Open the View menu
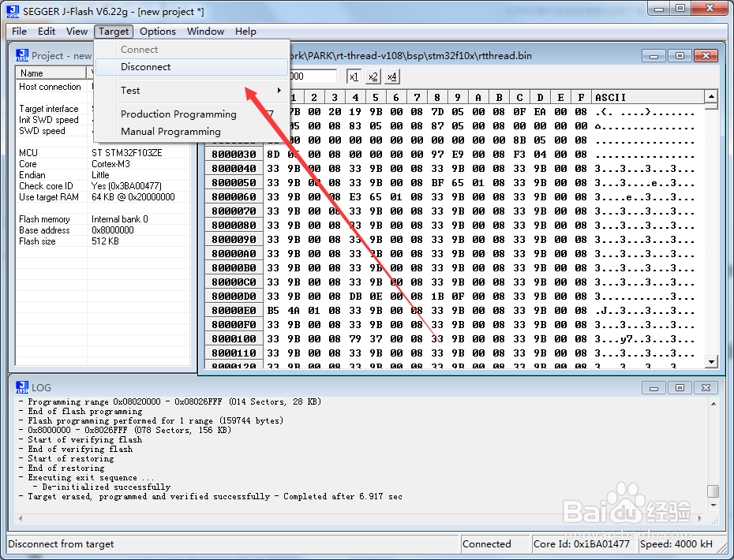Image resolution: width=734 pixels, height=560 pixels. (x=77, y=32)
